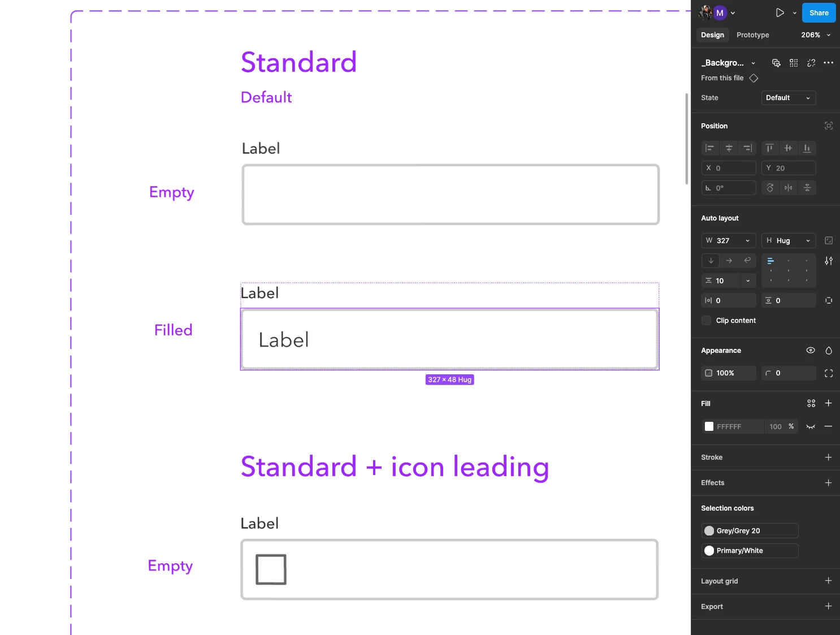Open the State Default dropdown

[789, 98]
